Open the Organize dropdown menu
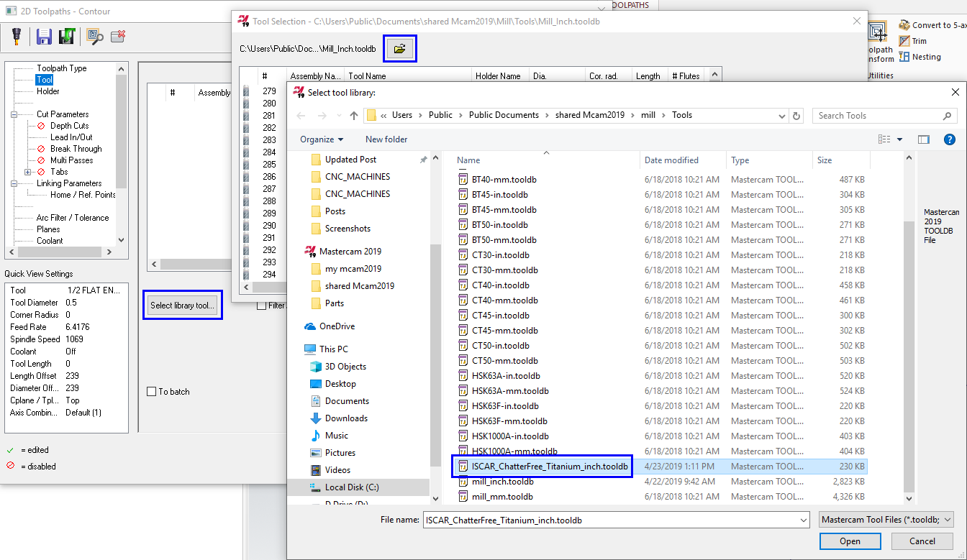967x560 pixels. click(322, 139)
